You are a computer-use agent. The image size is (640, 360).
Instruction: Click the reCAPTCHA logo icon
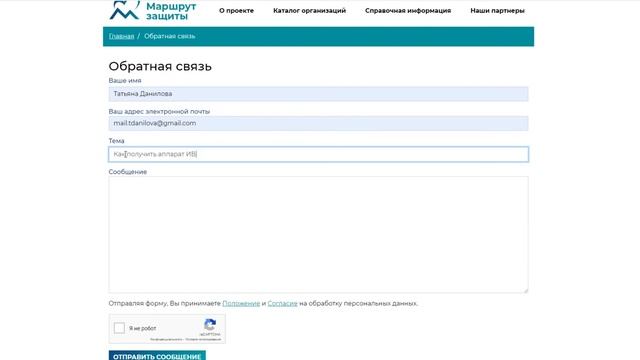pos(210,325)
